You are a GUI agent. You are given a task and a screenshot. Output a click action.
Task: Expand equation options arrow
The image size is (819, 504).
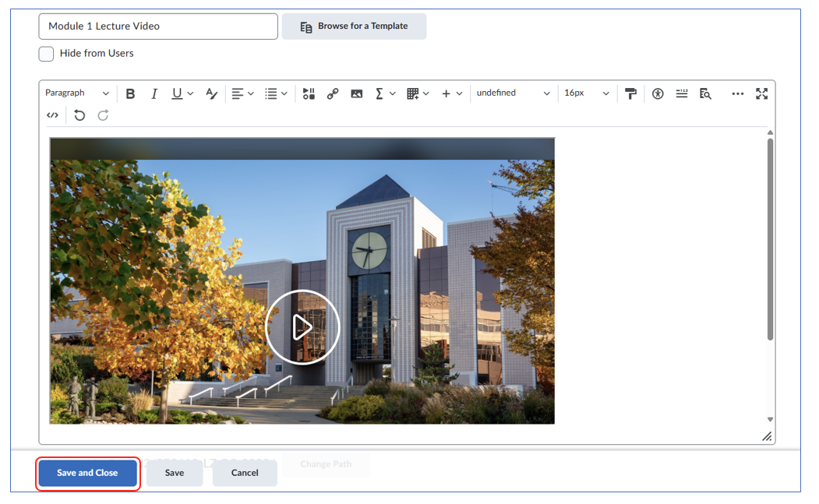point(393,93)
